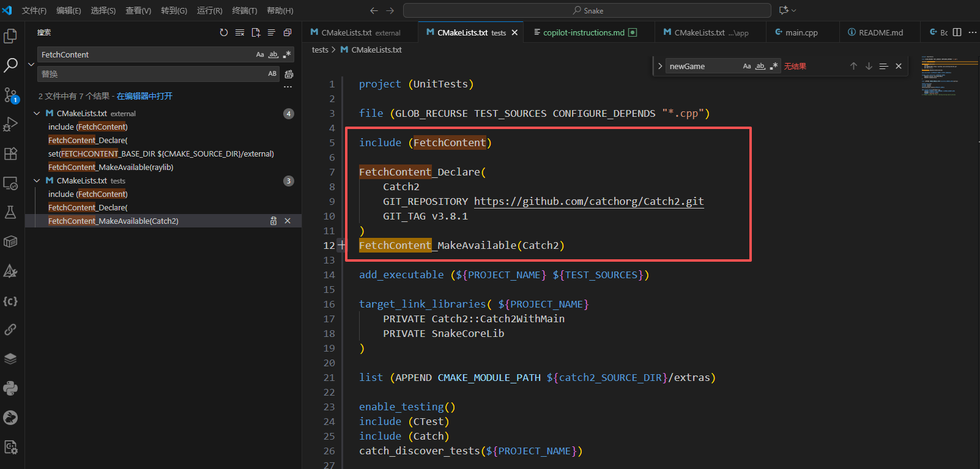The image size is (980, 469).
Task: Split the editor to the right
Action: (x=957, y=32)
